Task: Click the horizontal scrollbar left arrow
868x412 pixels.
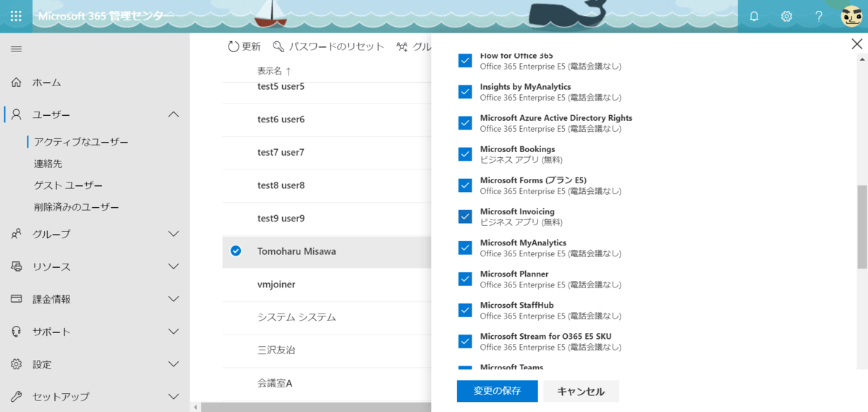Action: [195, 407]
